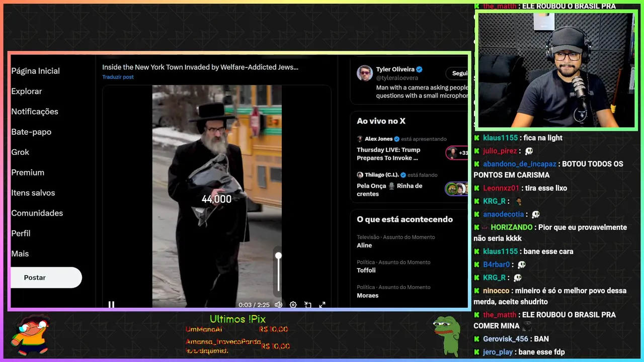
Task: Follow Tyler Oliveira with Seguir button
Action: tap(458, 73)
